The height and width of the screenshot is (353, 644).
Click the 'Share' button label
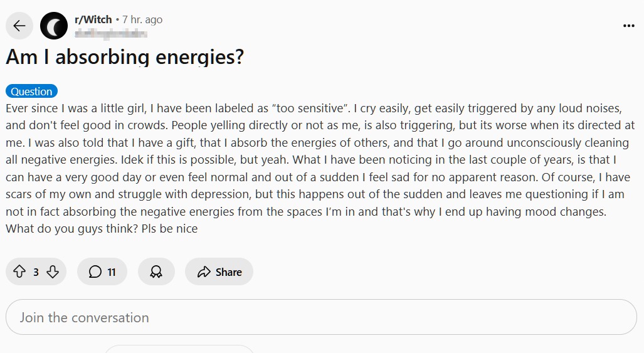point(228,271)
